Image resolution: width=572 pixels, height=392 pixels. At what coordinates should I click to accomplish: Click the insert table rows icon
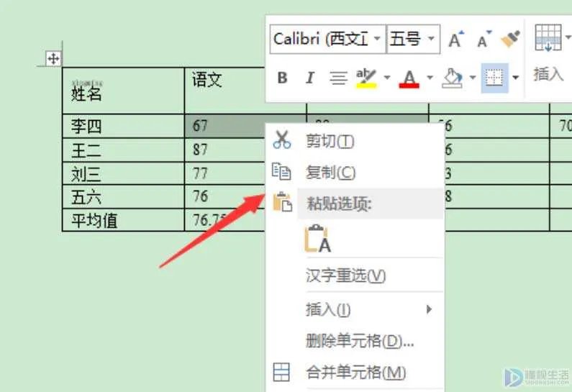coord(548,38)
